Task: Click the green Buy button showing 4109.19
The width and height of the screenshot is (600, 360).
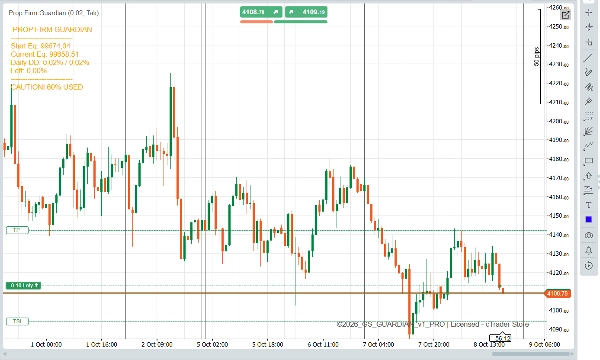Action: pos(306,12)
